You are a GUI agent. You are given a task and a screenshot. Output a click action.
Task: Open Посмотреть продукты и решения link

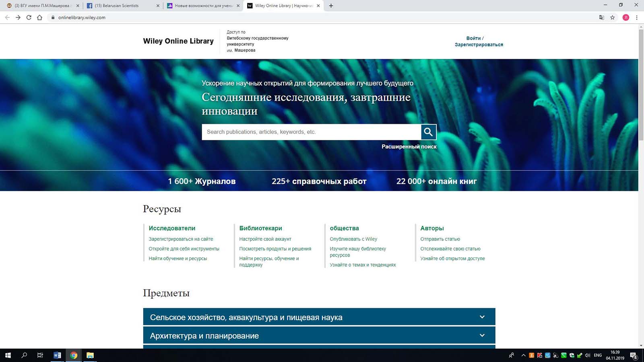(275, 249)
